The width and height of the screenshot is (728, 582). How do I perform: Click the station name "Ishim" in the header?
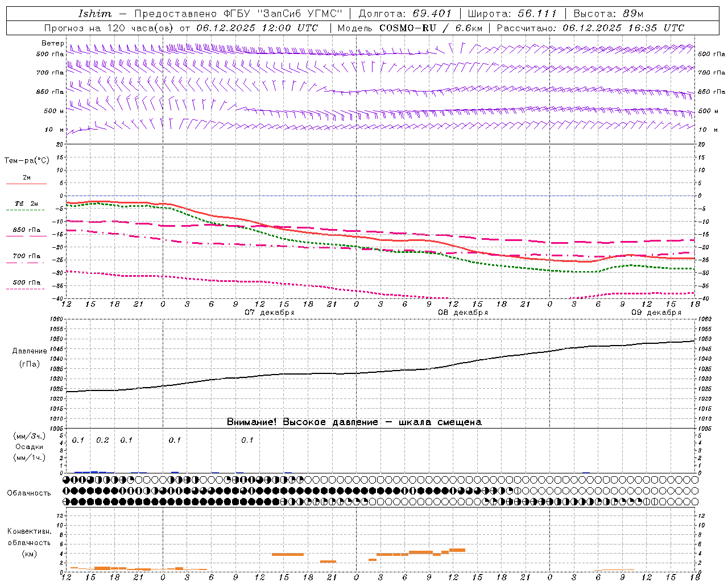tap(95, 14)
